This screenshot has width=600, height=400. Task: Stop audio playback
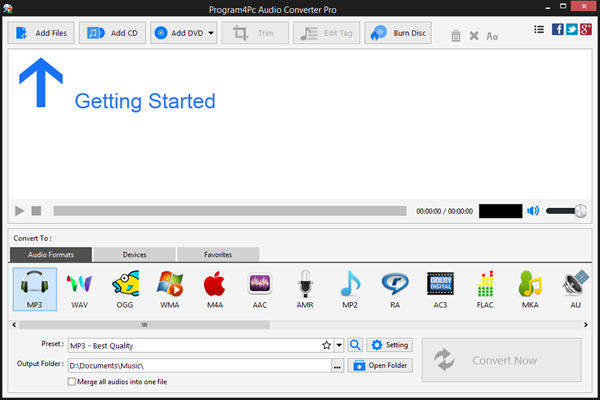tap(36, 211)
